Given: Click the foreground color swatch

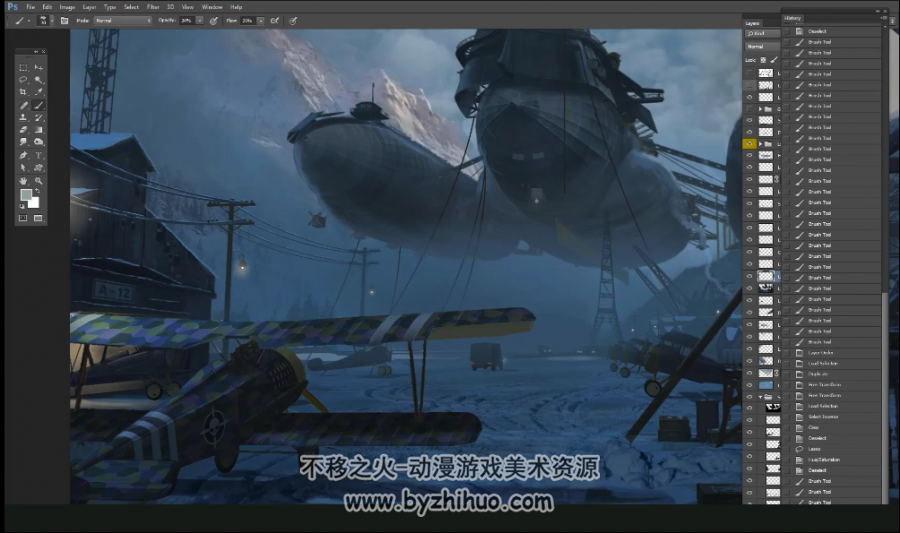Looking at the screenshot, I should [x=26, y=195].
